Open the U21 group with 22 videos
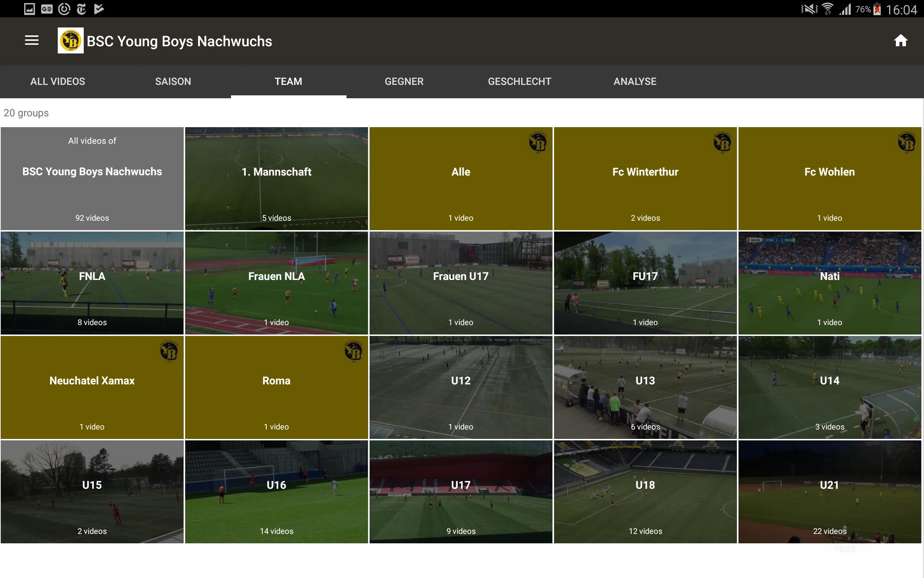 830,492
